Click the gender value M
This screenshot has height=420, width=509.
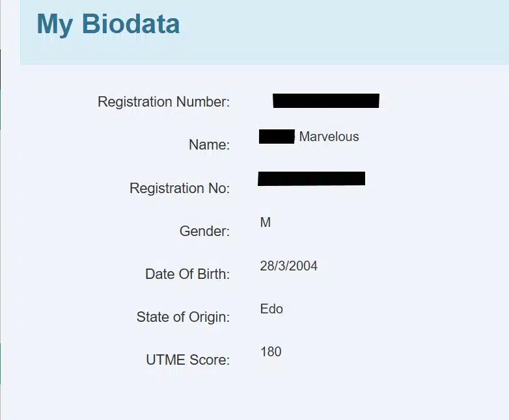click(x=265, y=223)
